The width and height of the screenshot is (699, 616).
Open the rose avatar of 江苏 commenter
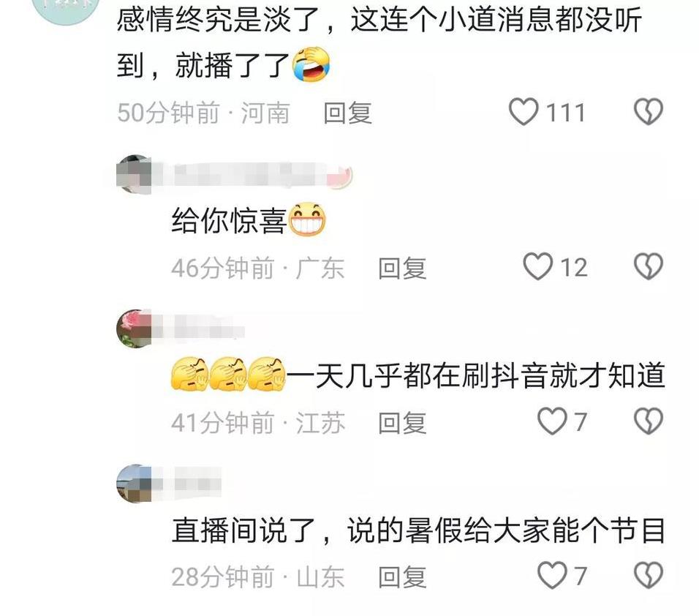pos(135,328)
